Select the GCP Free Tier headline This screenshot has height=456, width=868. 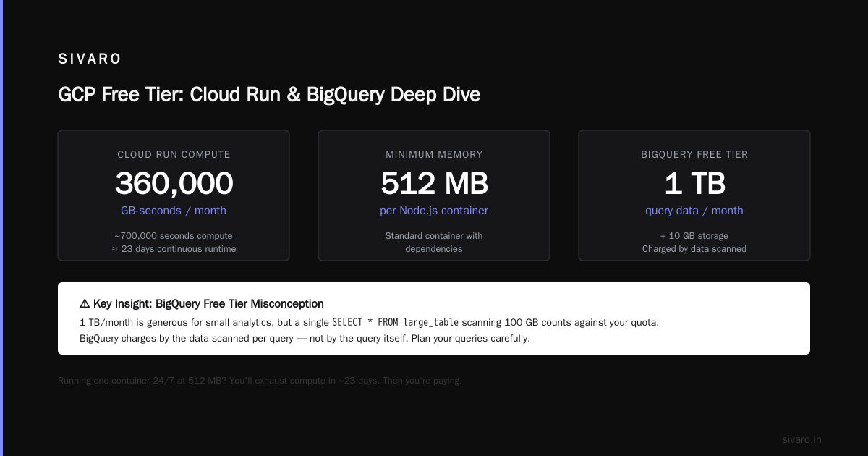click(269, 95)
